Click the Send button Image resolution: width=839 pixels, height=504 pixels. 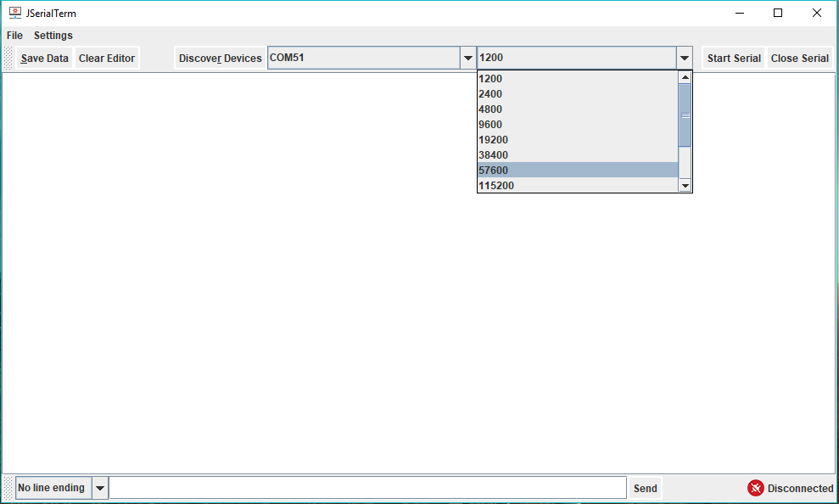pyautogui.click(x=645, y=488)
